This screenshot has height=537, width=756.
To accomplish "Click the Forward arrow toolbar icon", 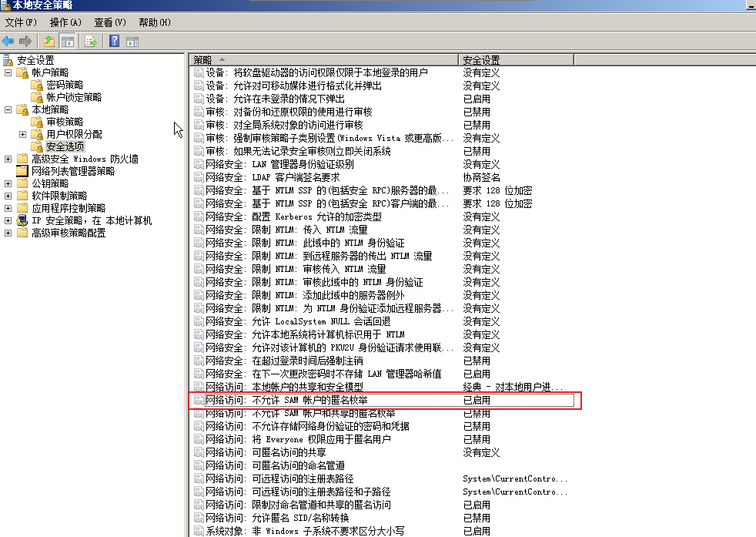I will (x=25, y=42).
